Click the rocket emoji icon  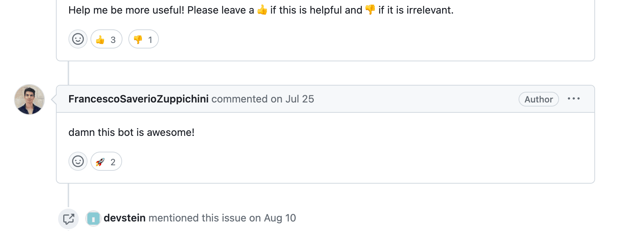100,162
